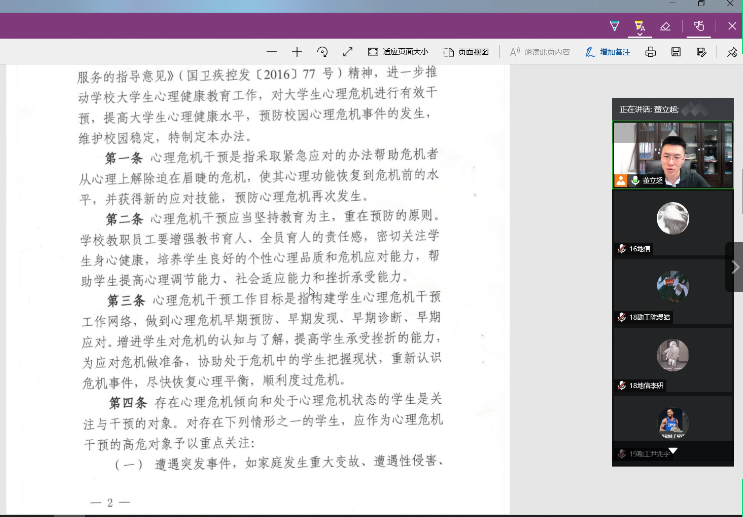Click the Save As icon
Screen dimensions: 743x517
[x=702, y=51]
